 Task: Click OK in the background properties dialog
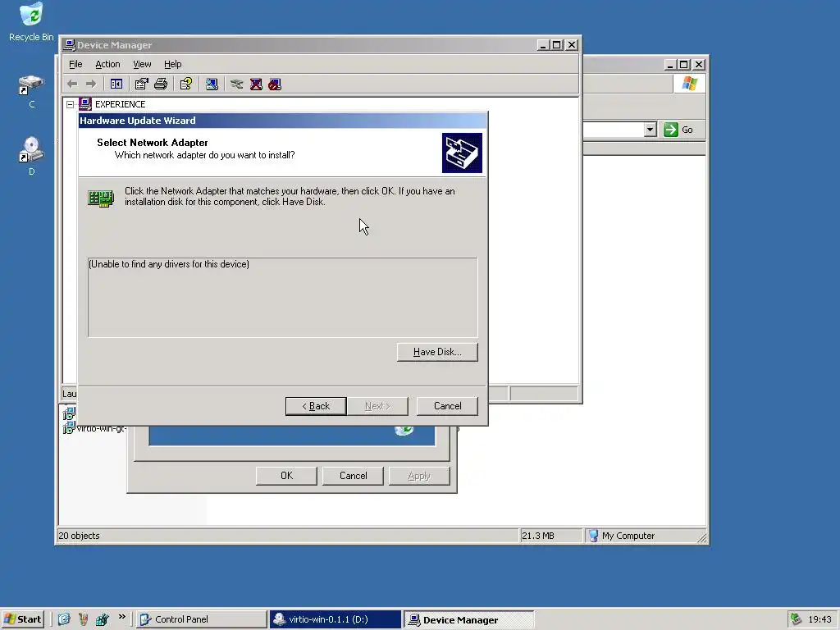[x=286, y=476]
